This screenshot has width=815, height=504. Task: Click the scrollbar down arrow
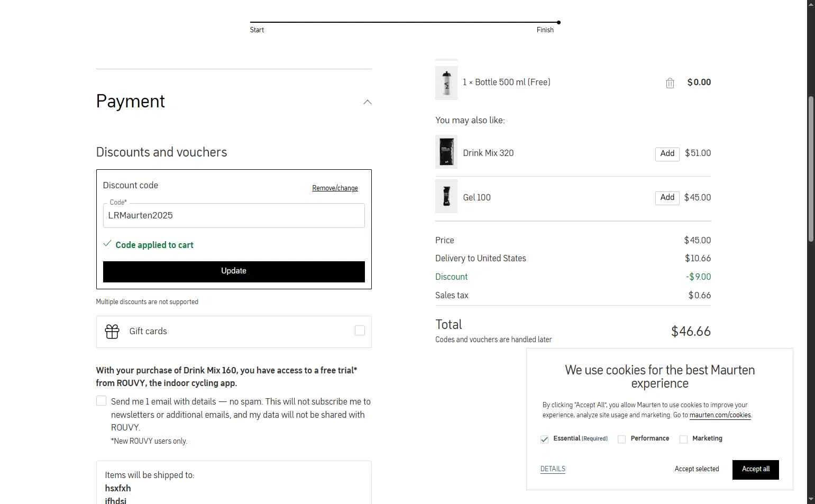(811, 499)
